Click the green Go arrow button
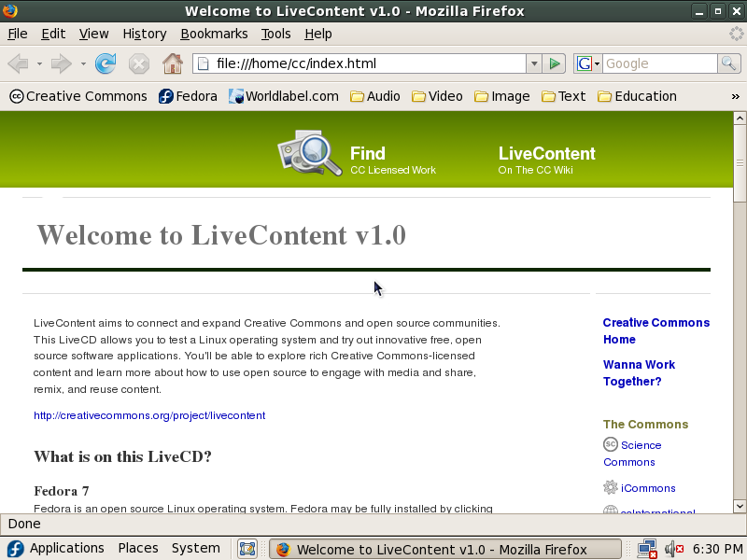Viewport: 747px width, 560px height. [x=554, y=63]
